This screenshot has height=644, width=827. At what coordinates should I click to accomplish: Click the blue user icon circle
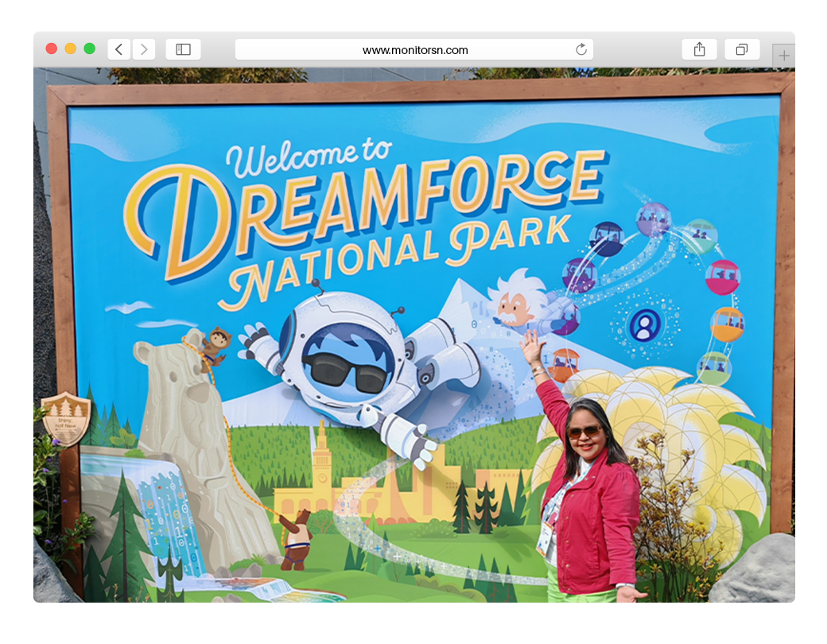644,325
